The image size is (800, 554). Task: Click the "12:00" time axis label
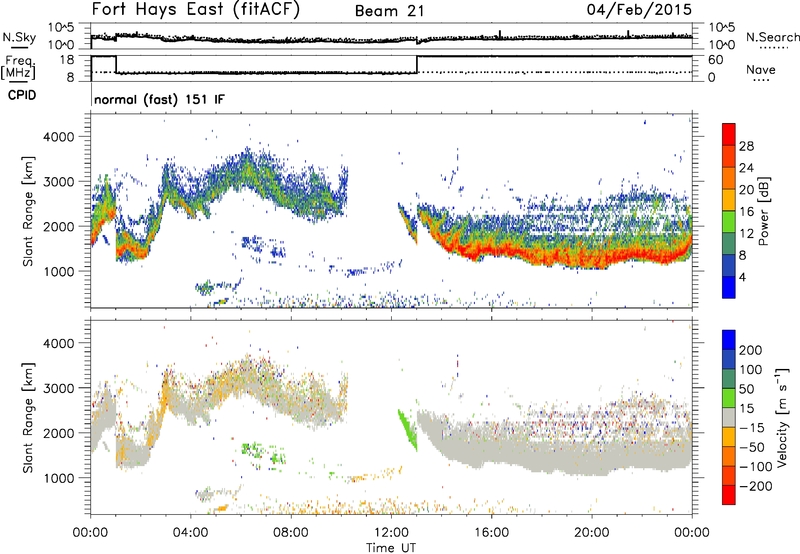(x=391, y=533)
